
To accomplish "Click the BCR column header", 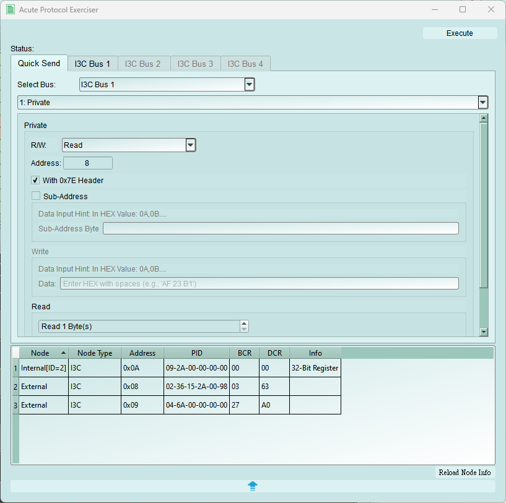I will pyautogui.click(x=245, y=353).
